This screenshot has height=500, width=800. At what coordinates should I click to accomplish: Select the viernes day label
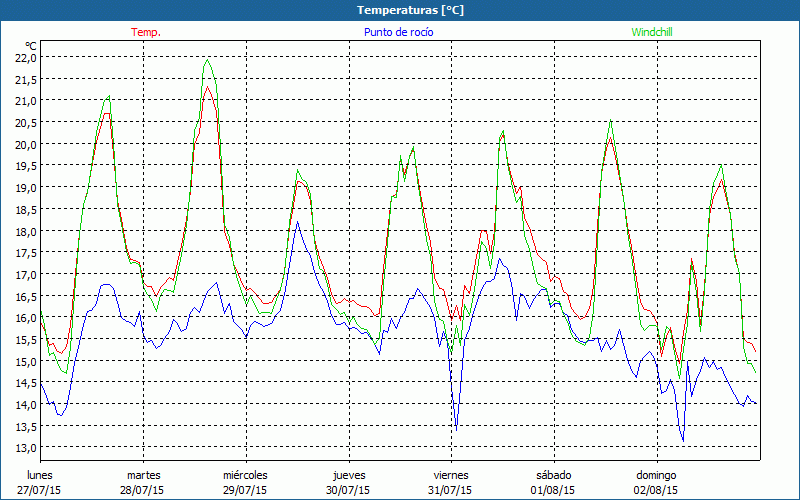coord(451,475)
